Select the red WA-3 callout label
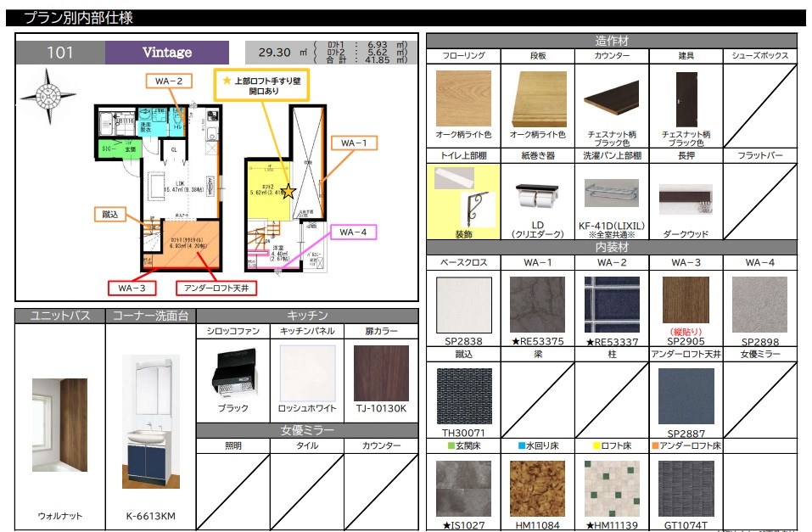The height and width of the screenshot is (532, 812). (132, 288)
